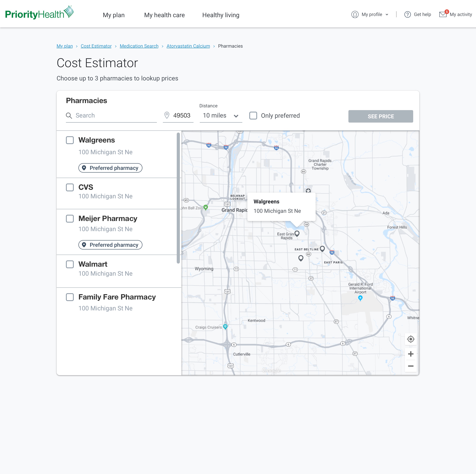Click the My profile avatar icon
476x474 pixels.
355,15
